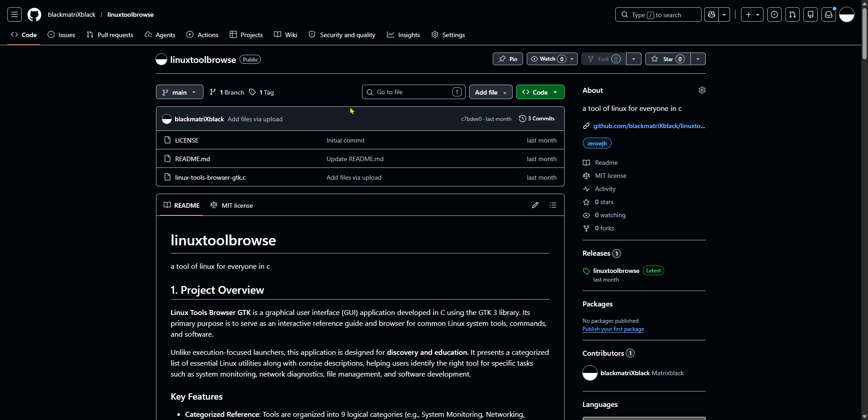Toggle Watch on this repository
868x420 pixels.
[x=552, y=59]
